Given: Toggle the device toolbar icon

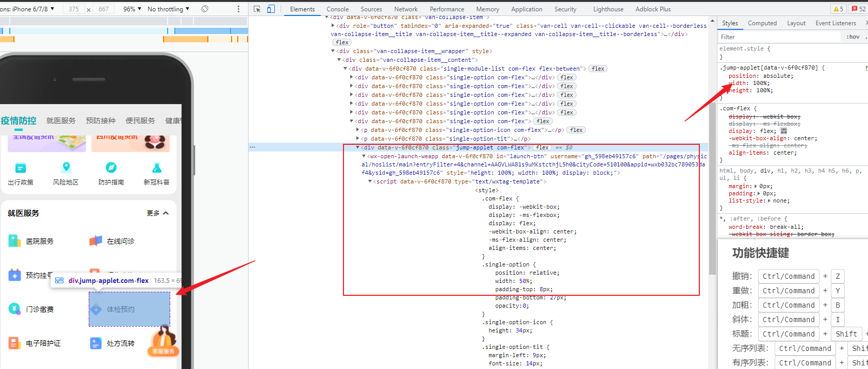Looking at the screenshot, I should point(271,9).
